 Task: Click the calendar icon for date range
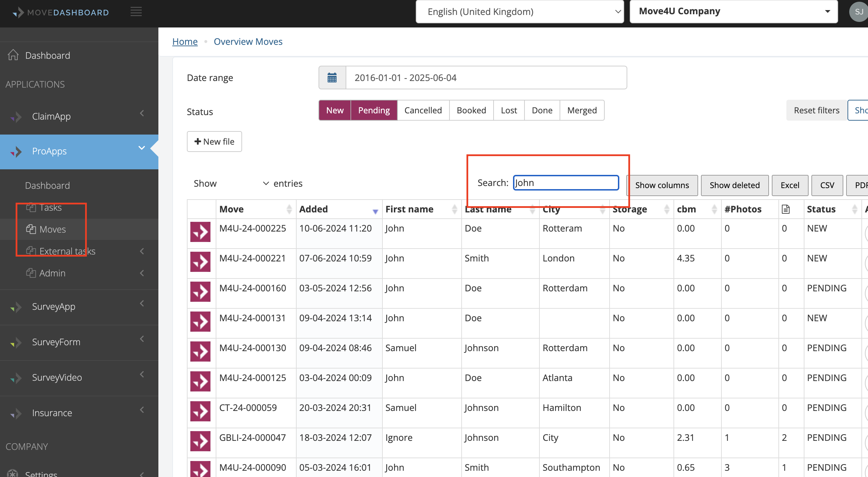point(332,78)
